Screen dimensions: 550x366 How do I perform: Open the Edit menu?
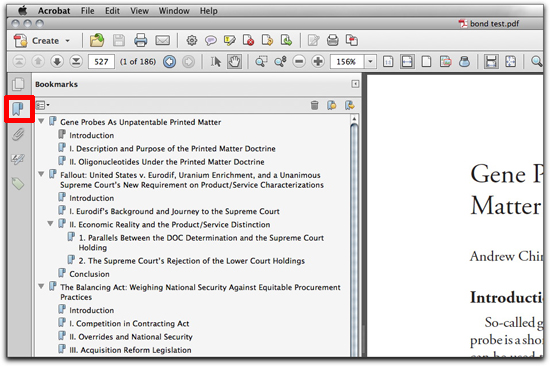[112, 11]
